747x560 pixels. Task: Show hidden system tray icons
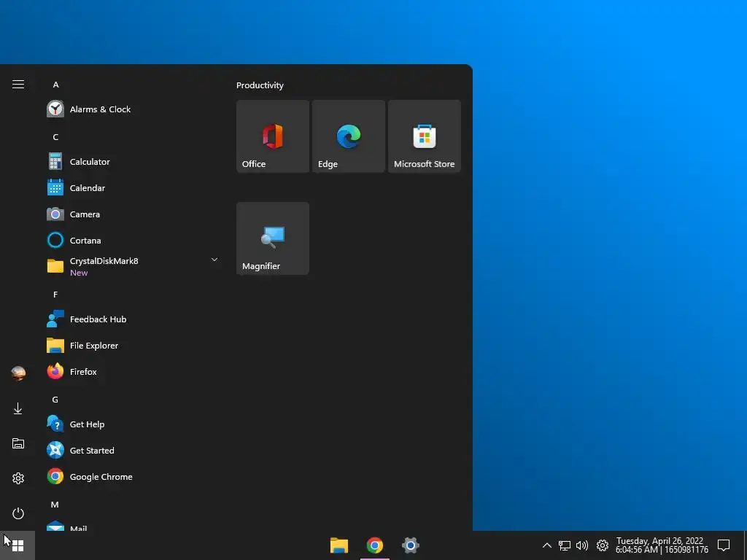pos(547,545)
